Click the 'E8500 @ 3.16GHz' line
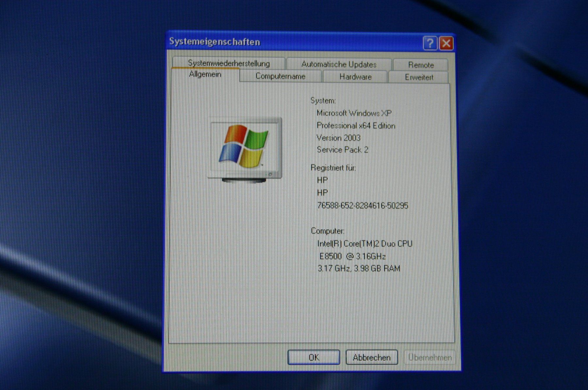Image resolution: width=588 pixels, height=390 pixels. [x=352, y=256]
